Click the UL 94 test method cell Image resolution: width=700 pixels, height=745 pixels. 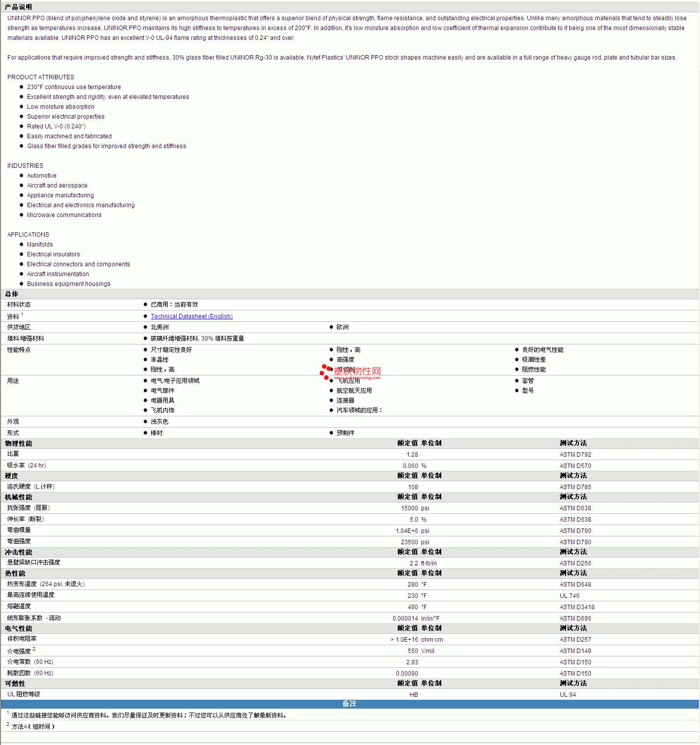[x=568, y=695]
